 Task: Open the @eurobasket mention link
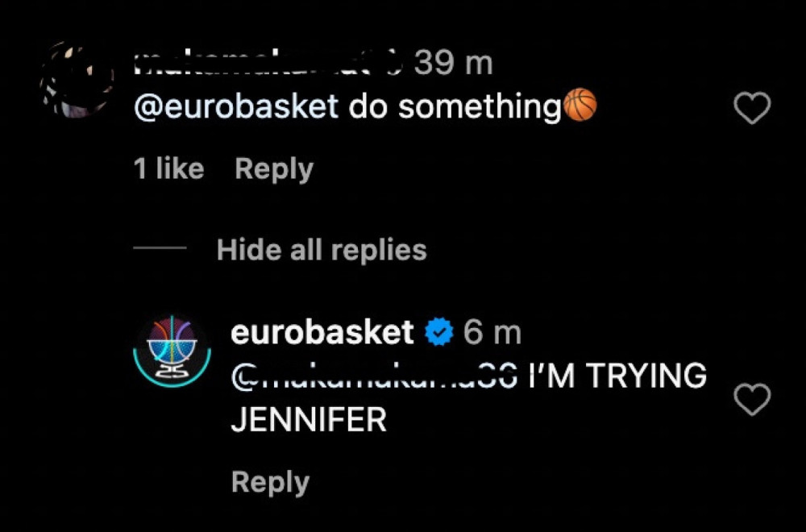(236, 107)
